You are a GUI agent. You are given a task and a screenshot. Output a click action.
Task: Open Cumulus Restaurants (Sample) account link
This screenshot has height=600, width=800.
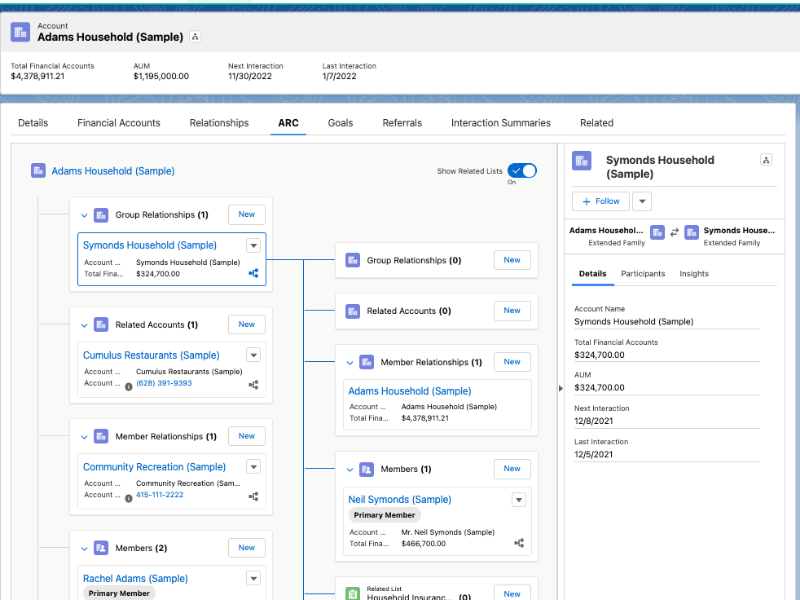click(151, 355)
